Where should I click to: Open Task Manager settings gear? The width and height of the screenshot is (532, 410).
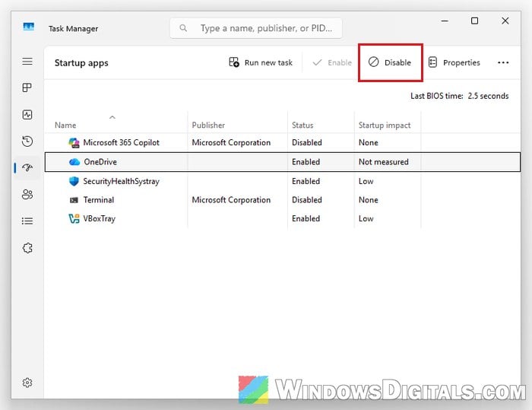coord(27,383)
